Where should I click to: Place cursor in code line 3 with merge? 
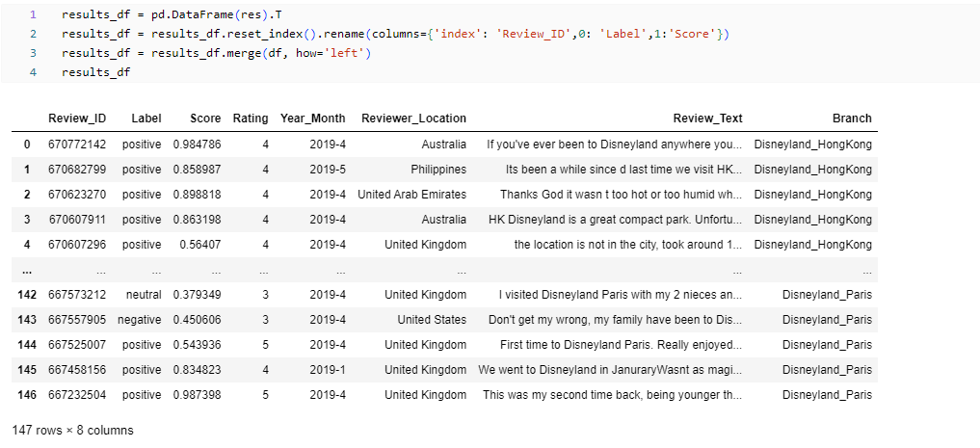[x=217, y=53]
